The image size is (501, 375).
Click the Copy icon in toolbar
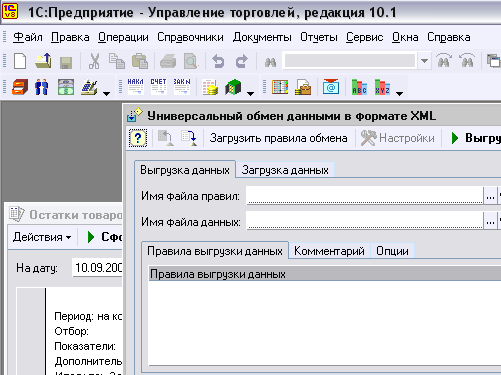point(117,61)
